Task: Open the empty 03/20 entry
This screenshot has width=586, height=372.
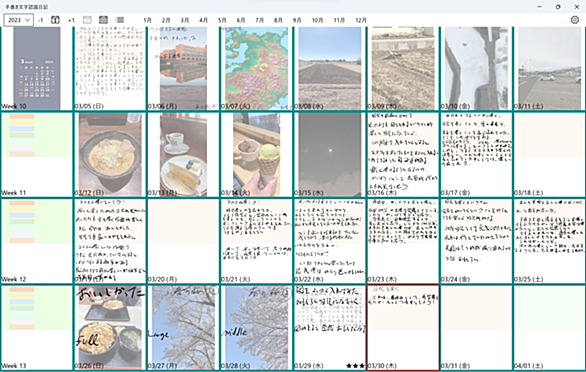Action: (x=183, y=241)
